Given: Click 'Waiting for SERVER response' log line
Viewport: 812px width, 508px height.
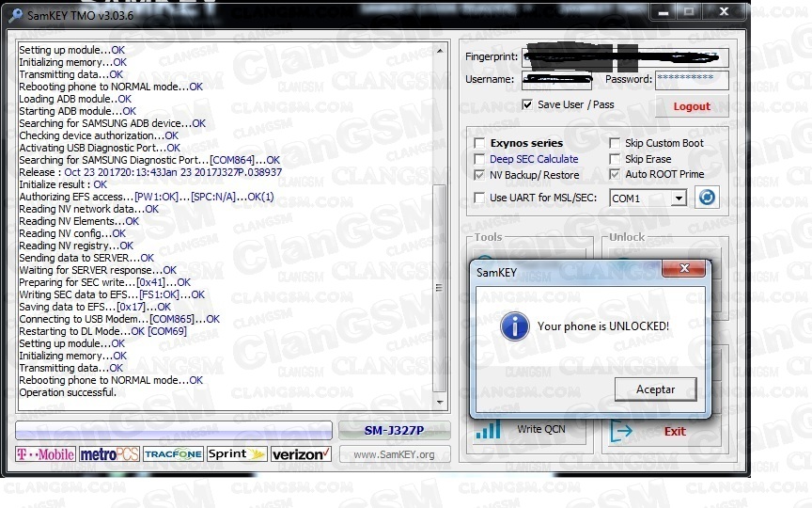Looking at the screenshot, I should point(98,270).
